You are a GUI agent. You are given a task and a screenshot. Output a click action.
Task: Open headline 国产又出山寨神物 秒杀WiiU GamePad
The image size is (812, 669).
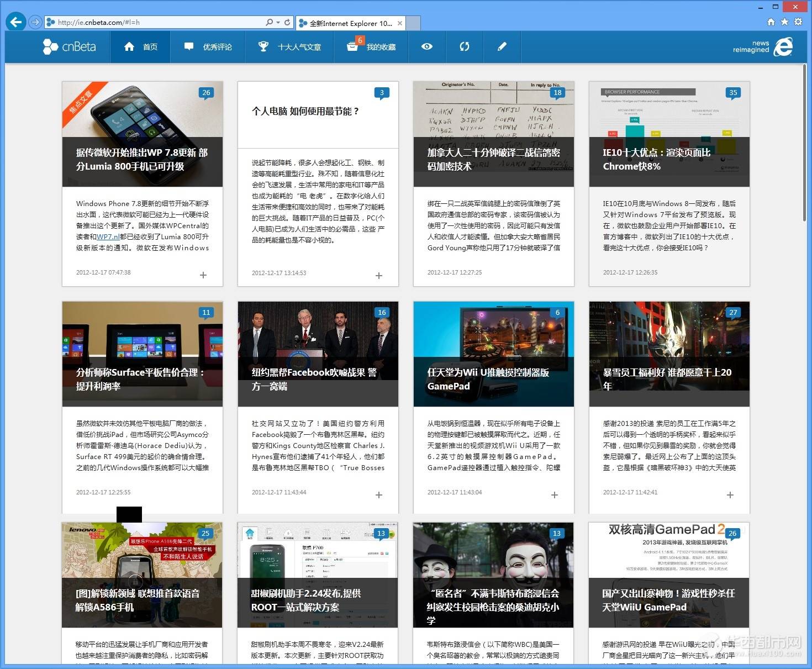tap(668, 600)
